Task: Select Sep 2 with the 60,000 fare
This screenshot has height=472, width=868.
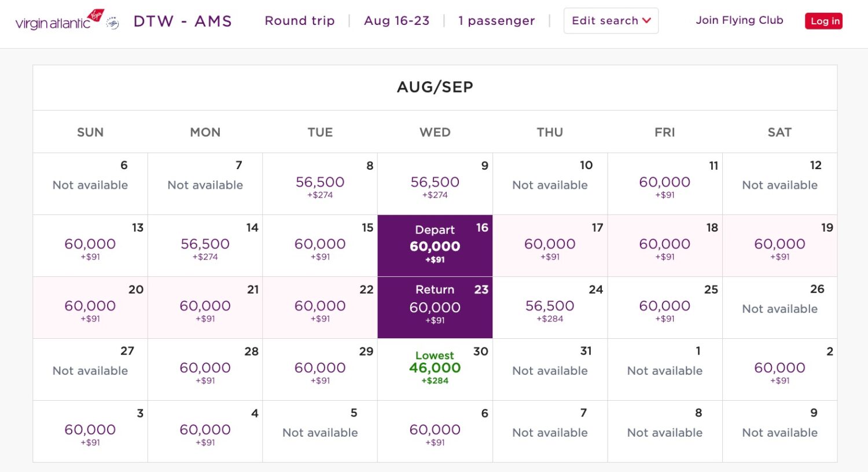Action: (x=780, y=369)
